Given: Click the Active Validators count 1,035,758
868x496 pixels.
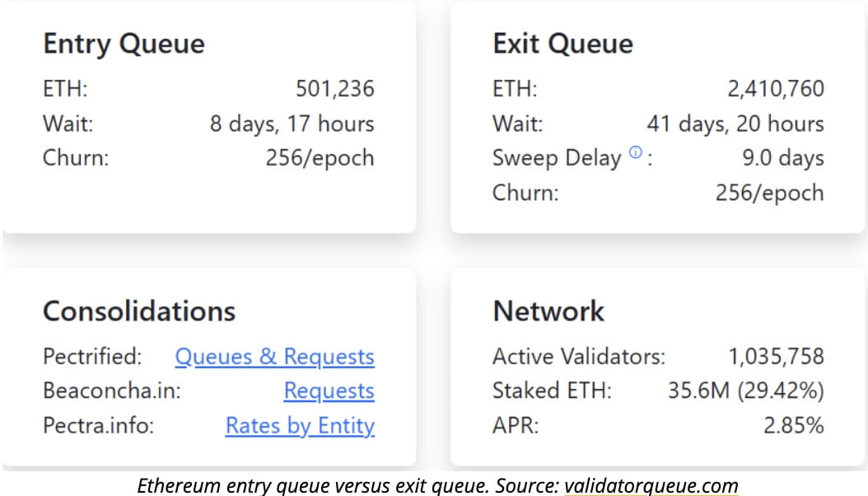Looking at the screenshot, I should click(775, 357).
